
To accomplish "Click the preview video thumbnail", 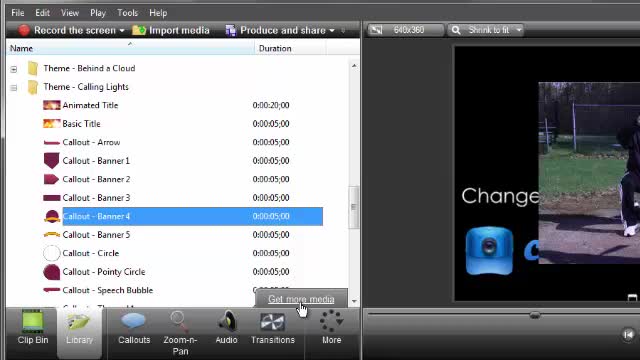I will (589, 173).
